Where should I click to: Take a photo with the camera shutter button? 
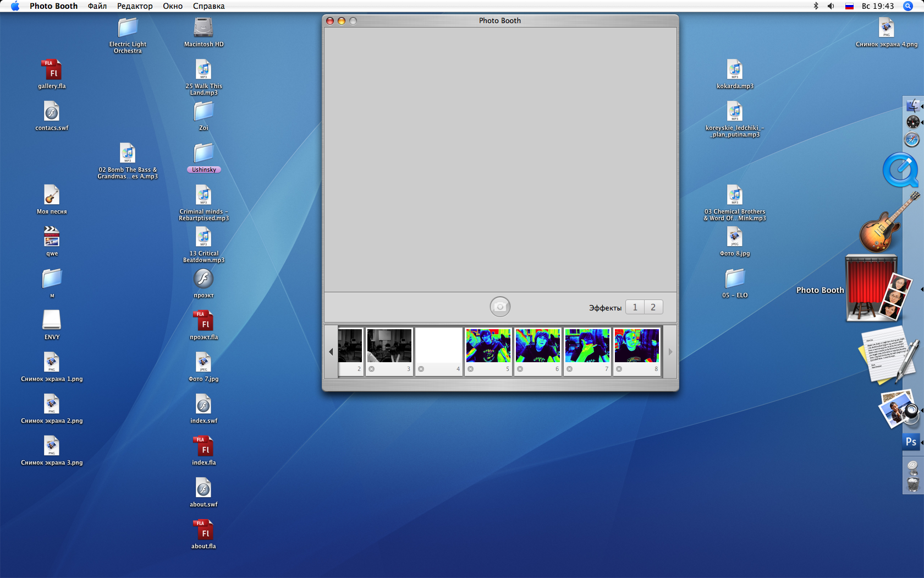(500, 307)
